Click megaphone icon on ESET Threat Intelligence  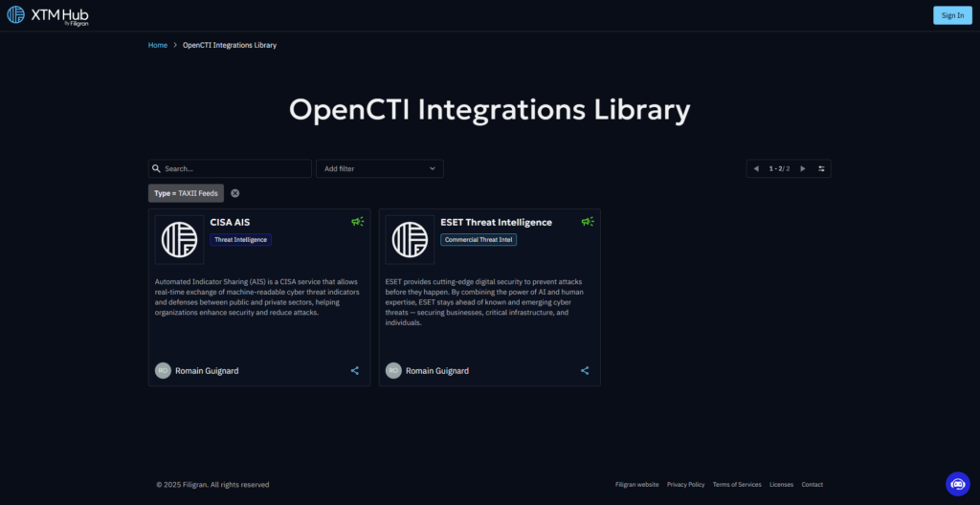pyautogui.click(x=588, y=222)
